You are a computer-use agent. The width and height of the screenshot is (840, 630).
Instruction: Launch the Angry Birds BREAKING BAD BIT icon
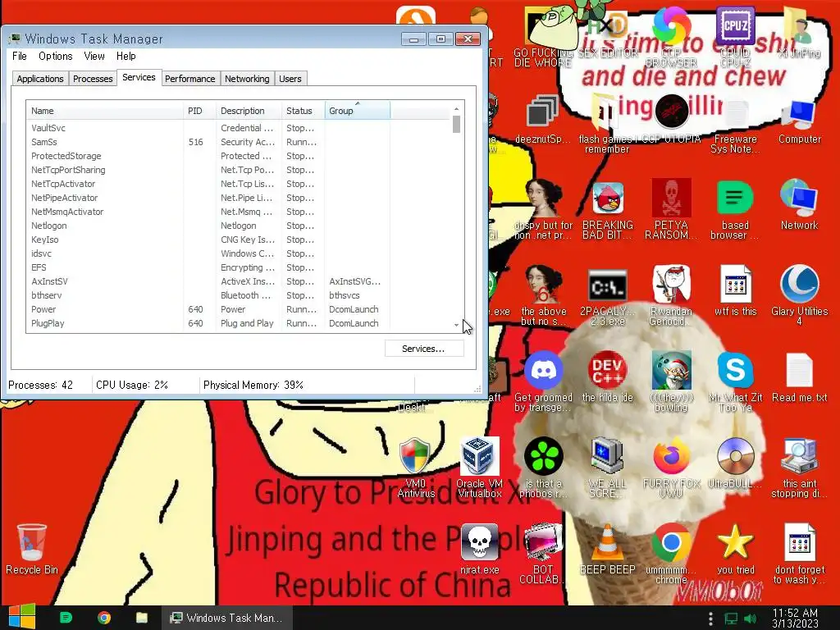point(608,211)
